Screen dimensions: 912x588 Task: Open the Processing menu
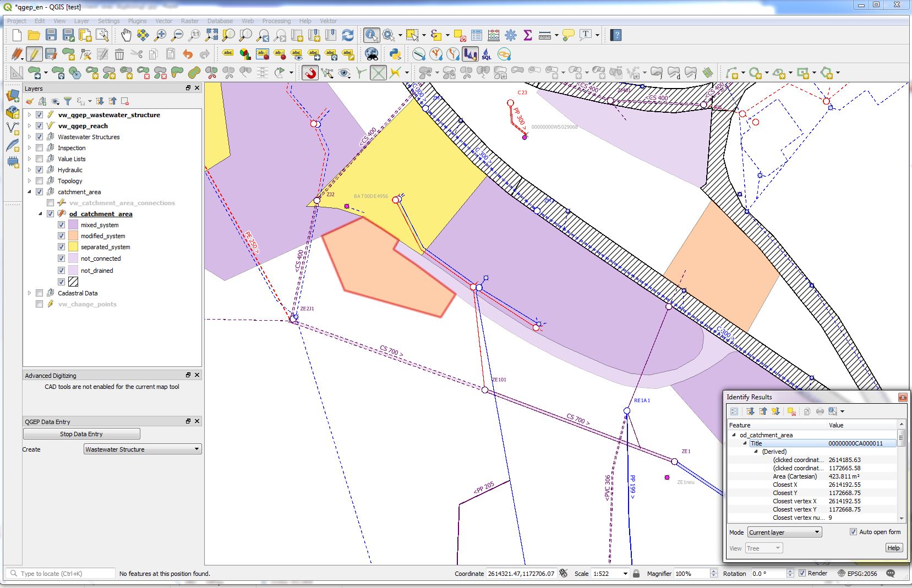pos(276,21)
